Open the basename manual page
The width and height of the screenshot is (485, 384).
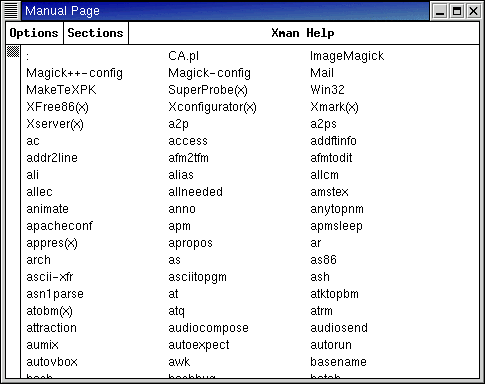tap(338, 362)
